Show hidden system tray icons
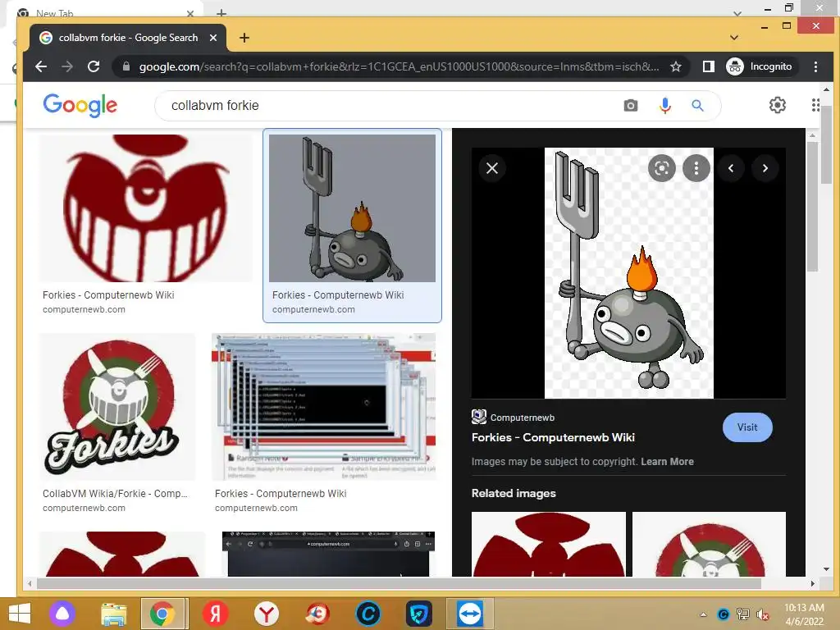The height and width of the screenshot is (630, 840). click(703, 614)
